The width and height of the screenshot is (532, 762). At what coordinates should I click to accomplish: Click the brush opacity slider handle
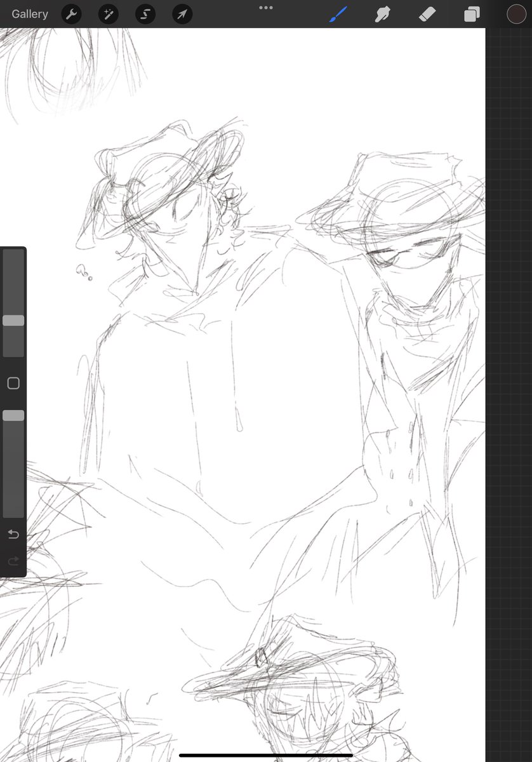coord(13,415)
